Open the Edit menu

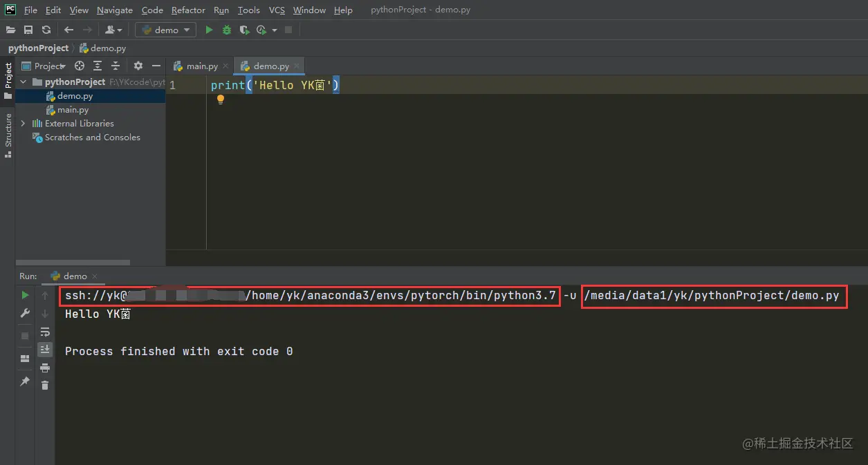tap(53, 10)
